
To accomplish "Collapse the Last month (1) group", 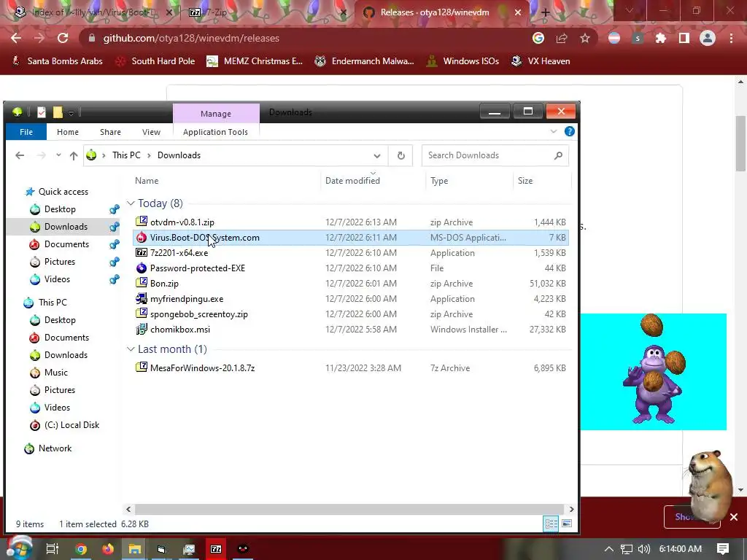I will click(x=131, y=349).
